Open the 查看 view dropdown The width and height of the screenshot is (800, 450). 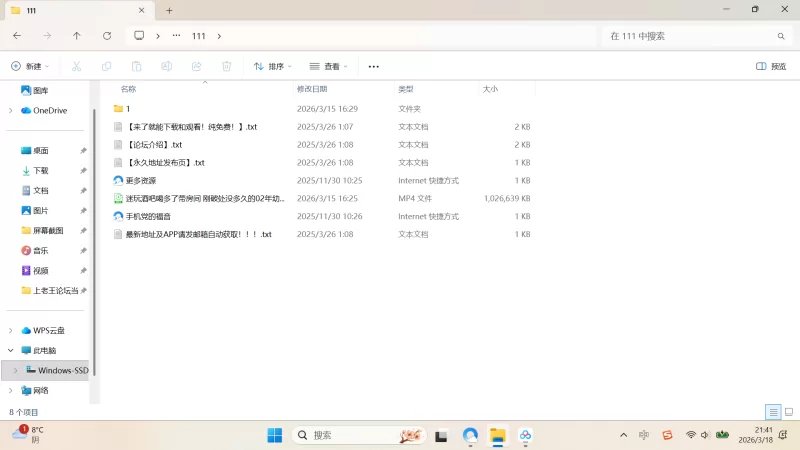pos(328,66)
